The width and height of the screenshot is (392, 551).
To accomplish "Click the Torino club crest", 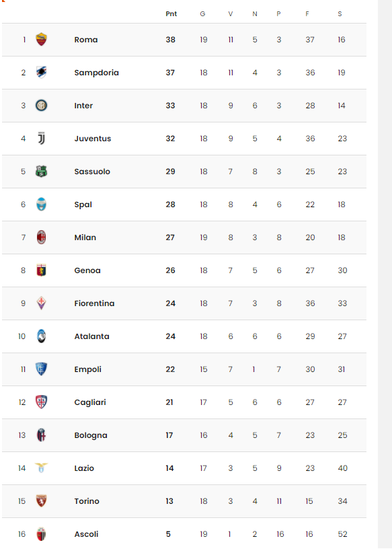I will [41, 501].
